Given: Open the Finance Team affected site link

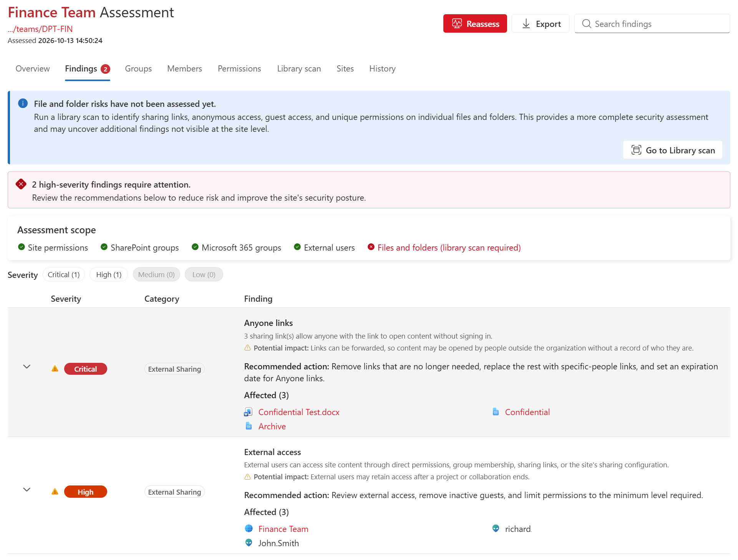Looking at the screenshot, I should (x=283, y=529).
